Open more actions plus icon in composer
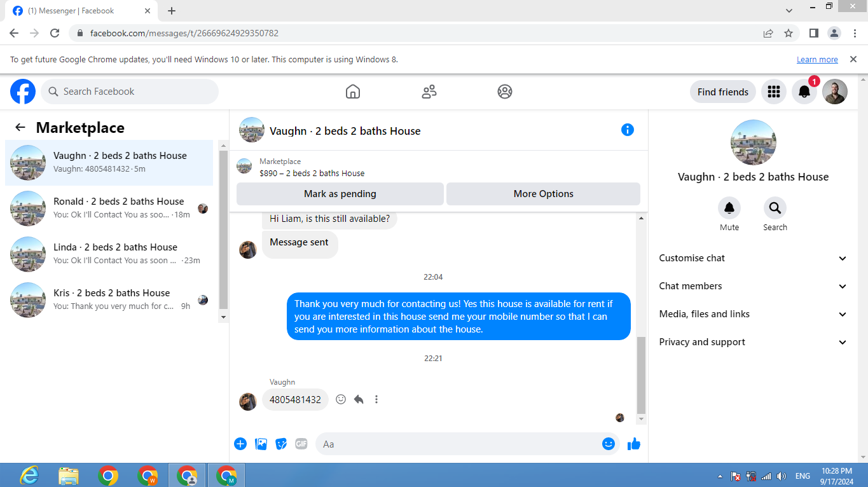868x487 pixels. [240, 444]
